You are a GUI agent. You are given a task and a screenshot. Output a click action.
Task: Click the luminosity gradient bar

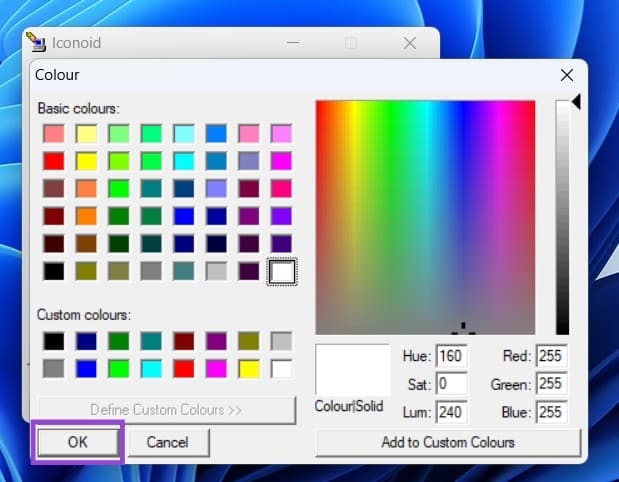tap(562, 218)
